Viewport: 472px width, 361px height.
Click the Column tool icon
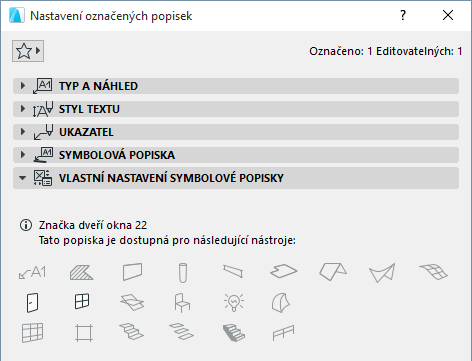click(x=183, y=273)
